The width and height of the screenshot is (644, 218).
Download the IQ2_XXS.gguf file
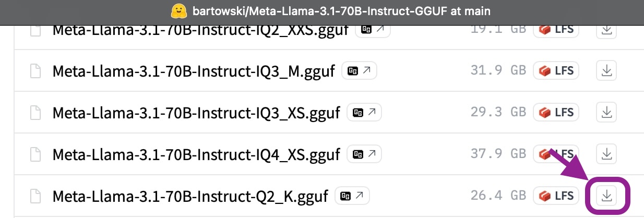pyautogui.click(x=606, y=30)
